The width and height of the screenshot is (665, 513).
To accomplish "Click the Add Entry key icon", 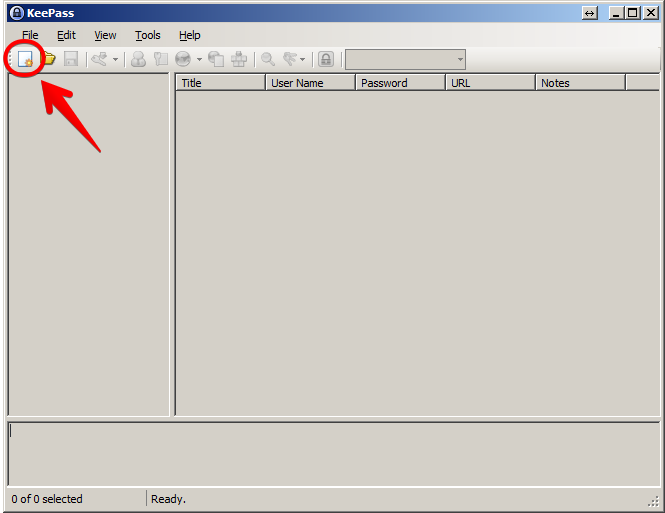I will point(98,59).
